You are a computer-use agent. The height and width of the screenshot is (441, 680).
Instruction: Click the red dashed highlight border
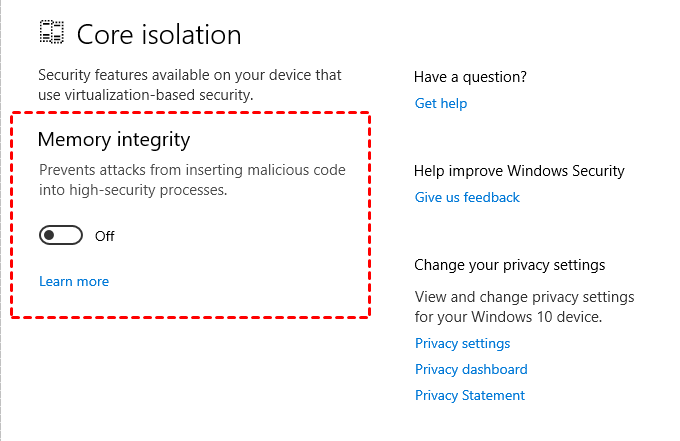coord(190,113)
